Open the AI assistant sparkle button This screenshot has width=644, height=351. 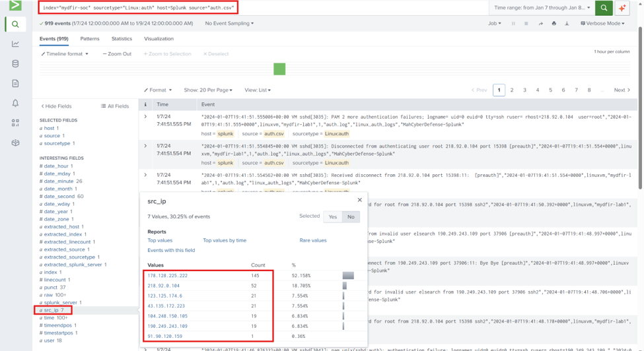pos(622,8)
